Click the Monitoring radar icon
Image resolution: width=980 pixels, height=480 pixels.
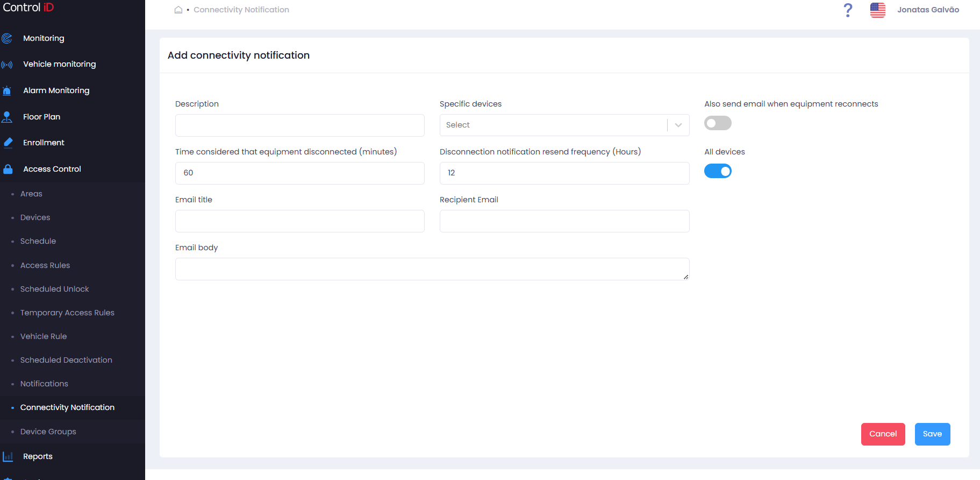(7, 38)
